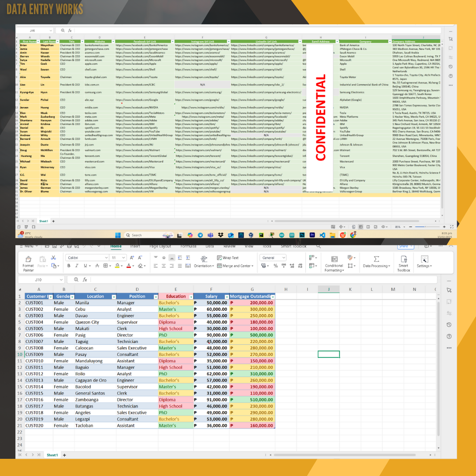
Task: Open the Settings dropdown in ribbon
Action: (424, 262)
